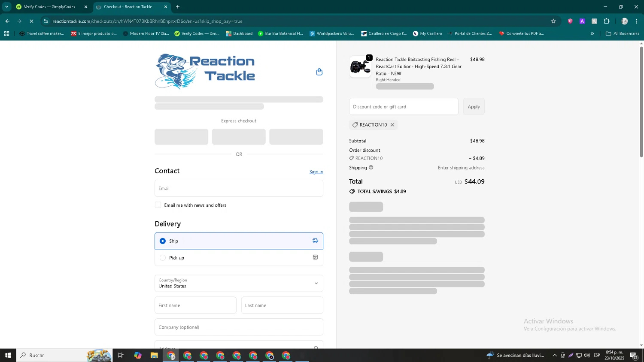Open File Explorer from taskbar
The width and height of the screenshot is (644, 362).
pos(154,355)
